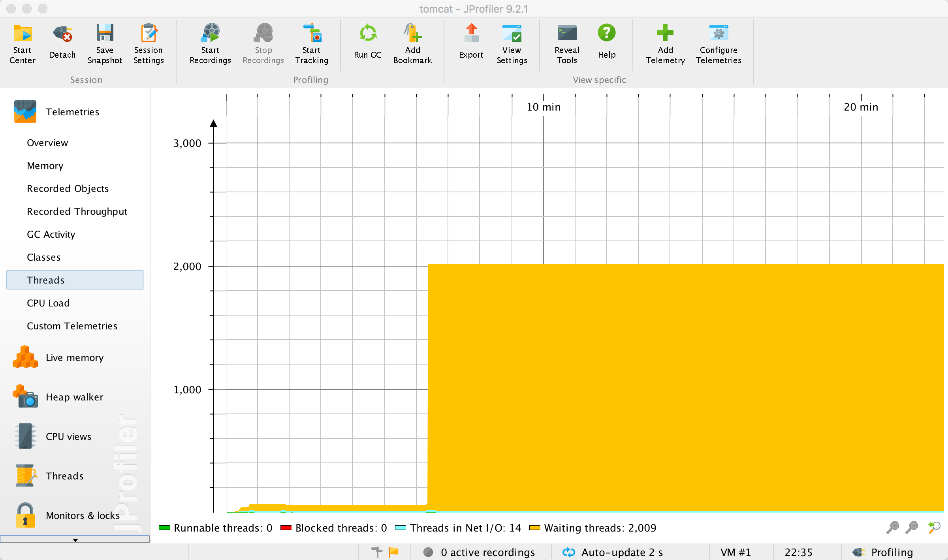Open the Configure Telemetries gear icon
Screen dimensions: 948x560
tap(718, 34)
